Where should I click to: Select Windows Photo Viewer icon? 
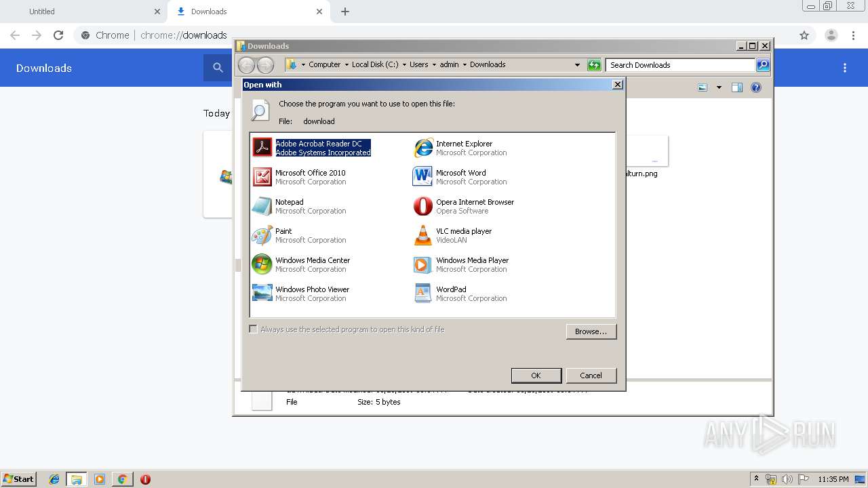coord(262,293)
